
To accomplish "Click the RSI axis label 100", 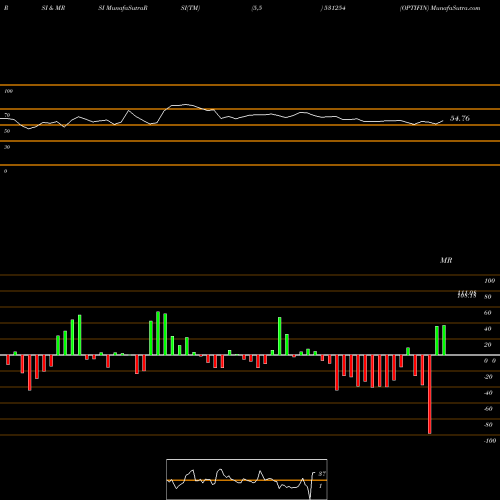I will coord(8,91).
